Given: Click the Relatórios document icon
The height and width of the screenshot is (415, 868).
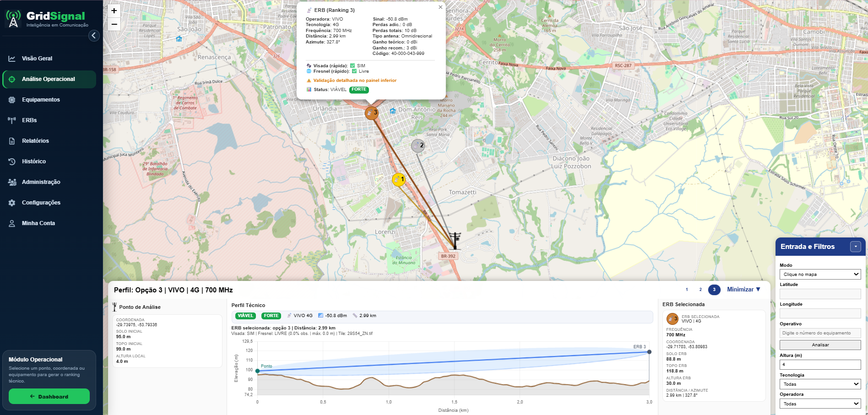Looking at the screenshot, I should point(12,141).
